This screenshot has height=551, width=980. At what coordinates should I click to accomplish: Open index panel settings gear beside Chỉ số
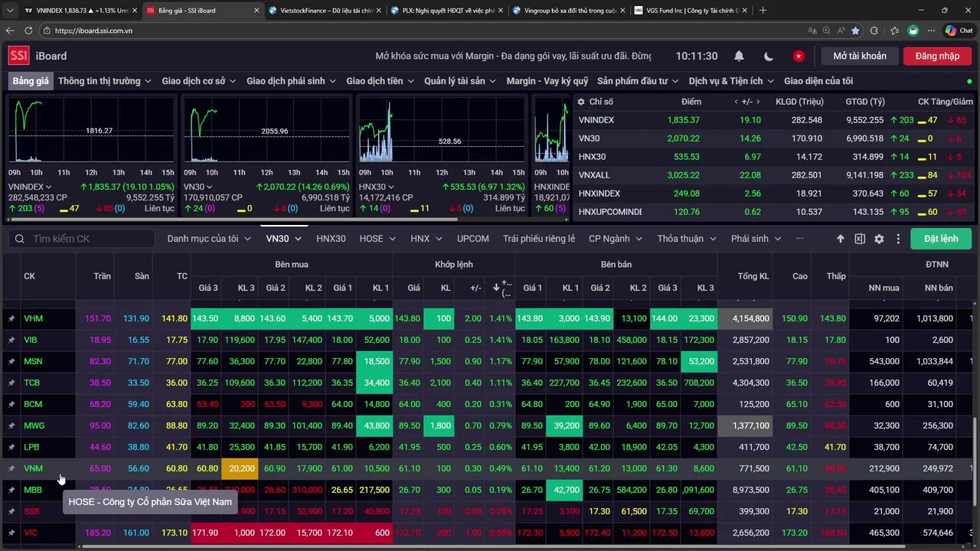[x=581, y=102]
